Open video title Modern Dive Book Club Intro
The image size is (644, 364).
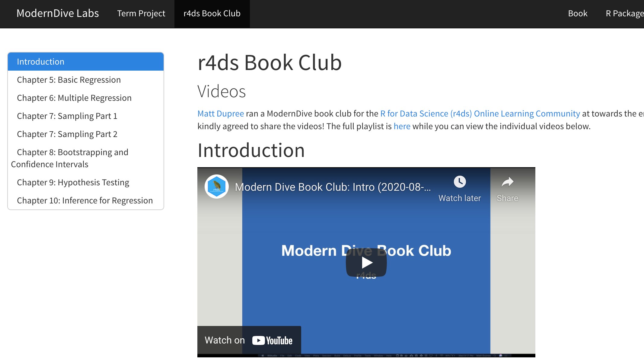(333, 187)
